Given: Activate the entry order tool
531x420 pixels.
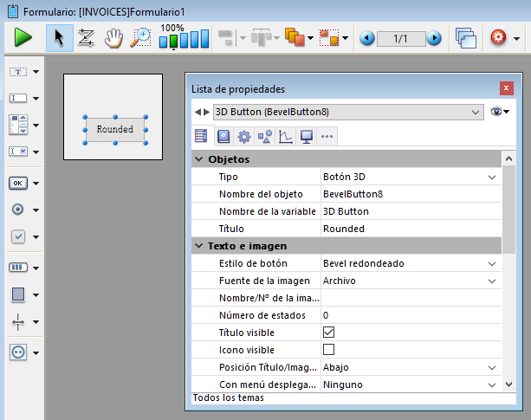Looking at the screenshot, I should point(86,38).
